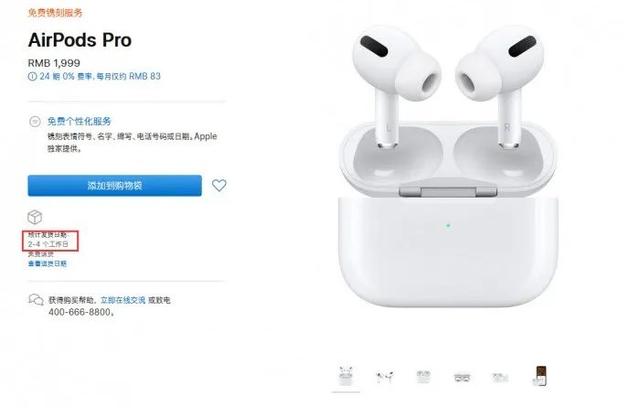Select second thumbnail showing earbuds only
The width and height of the screenshot is (640, 408).
pos(385,376)
